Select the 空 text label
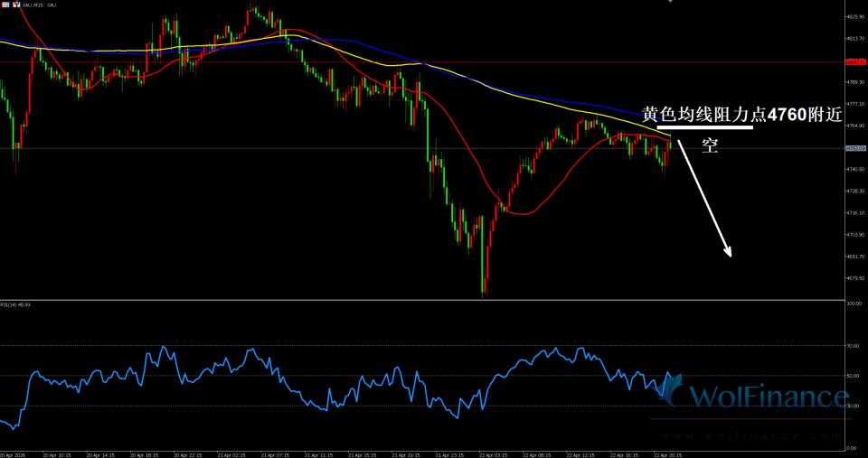The image size is (868, 458). (x=710, y=145)
